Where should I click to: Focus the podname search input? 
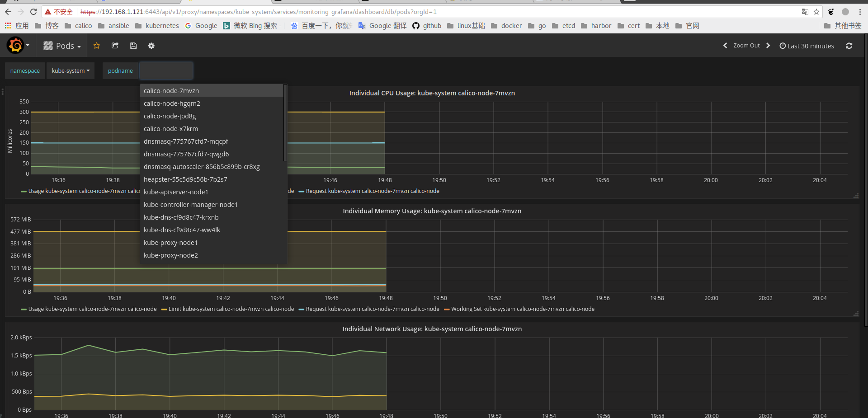pyautogui.click(x=166, y=70)
